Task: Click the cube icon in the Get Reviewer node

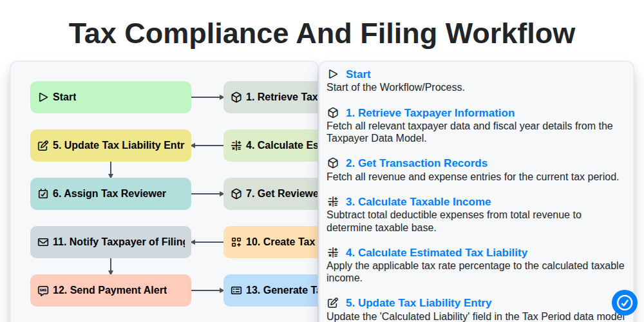Action: [236, 194]
